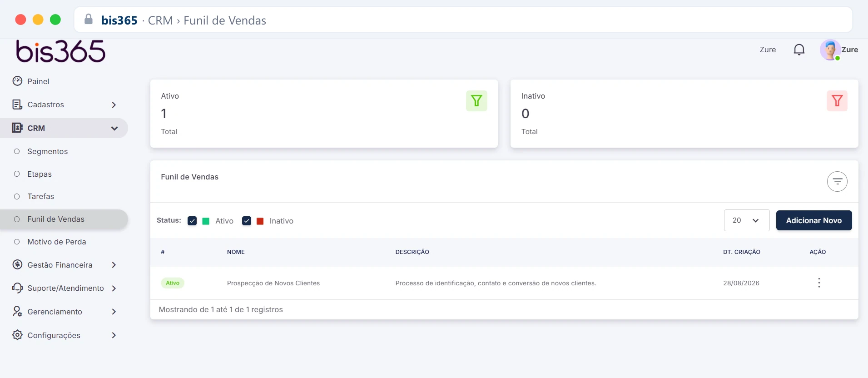The height and width of the screenshot is (378, 868).
Task: Open the 20 records-per-page dropdown
Action: (747, 220)
